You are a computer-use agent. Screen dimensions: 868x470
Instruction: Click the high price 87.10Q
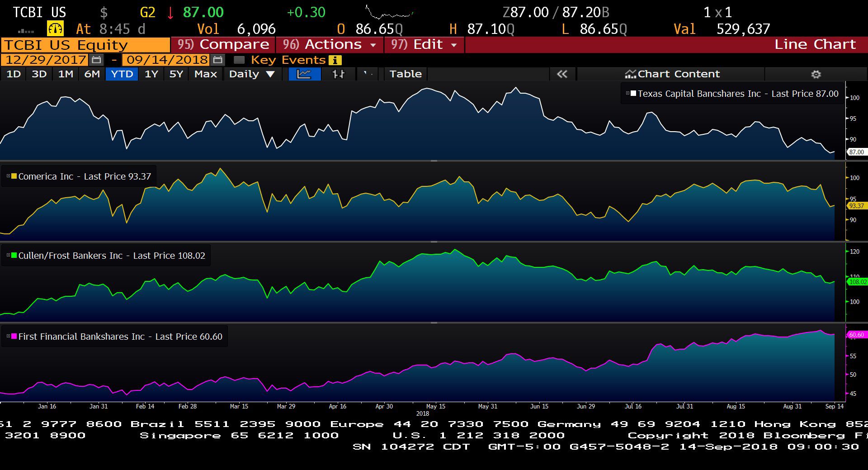click(491, 29)
